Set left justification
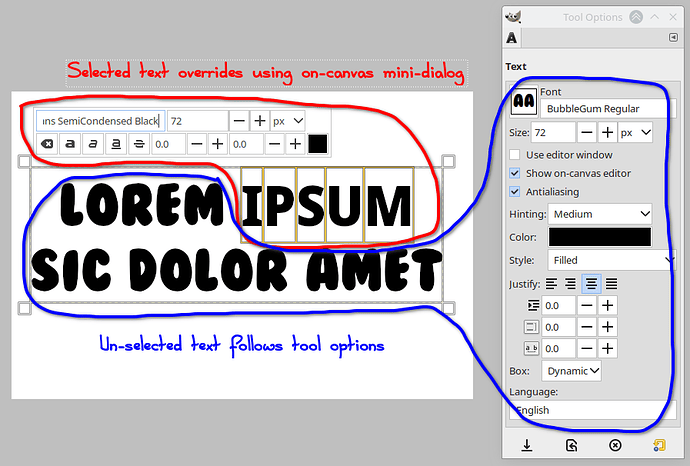Viewport: 690px width, 466px height. pyautogui.click(x=551, y=284)
